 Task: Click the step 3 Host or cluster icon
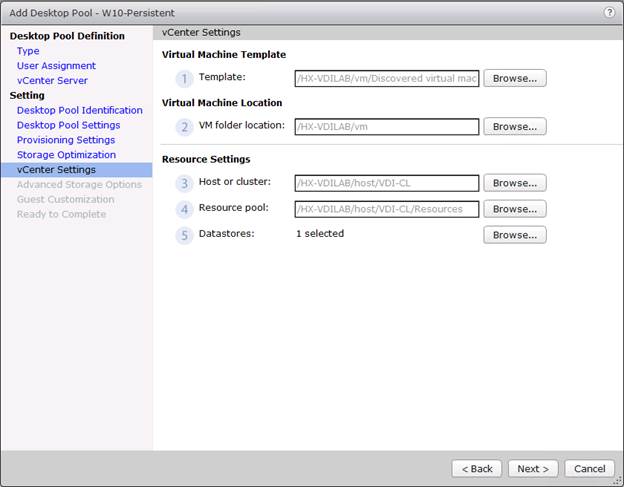pos(184,183)
